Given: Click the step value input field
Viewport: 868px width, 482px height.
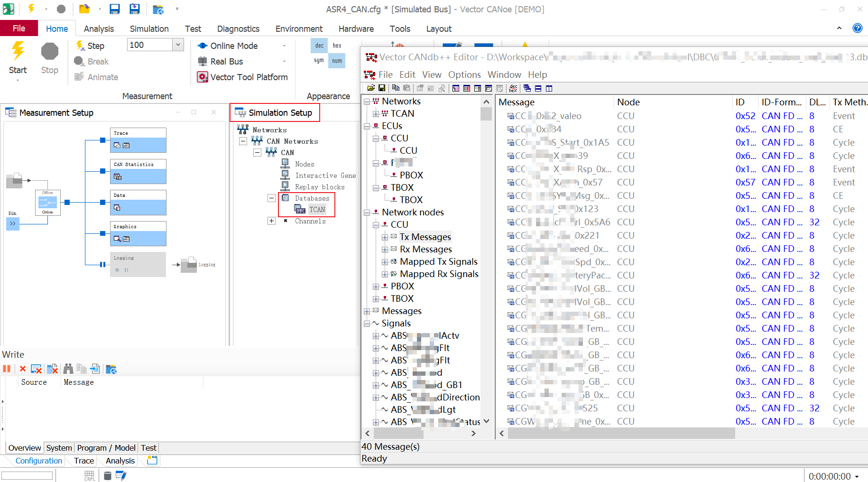Looking at the screenshot, I should click(x=150, y=45).
